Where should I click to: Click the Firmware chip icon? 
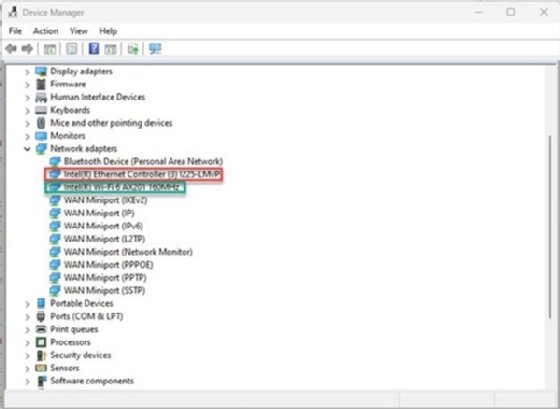click(x=41, y=84)
